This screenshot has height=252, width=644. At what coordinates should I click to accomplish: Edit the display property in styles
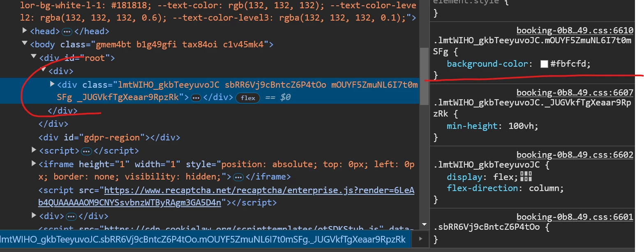(x=464, y=177)
